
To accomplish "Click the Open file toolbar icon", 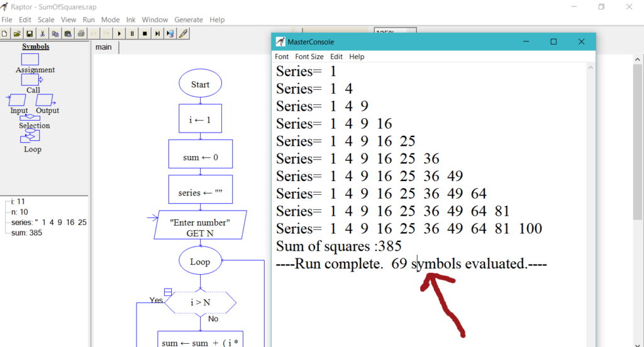I will [16, 33].
